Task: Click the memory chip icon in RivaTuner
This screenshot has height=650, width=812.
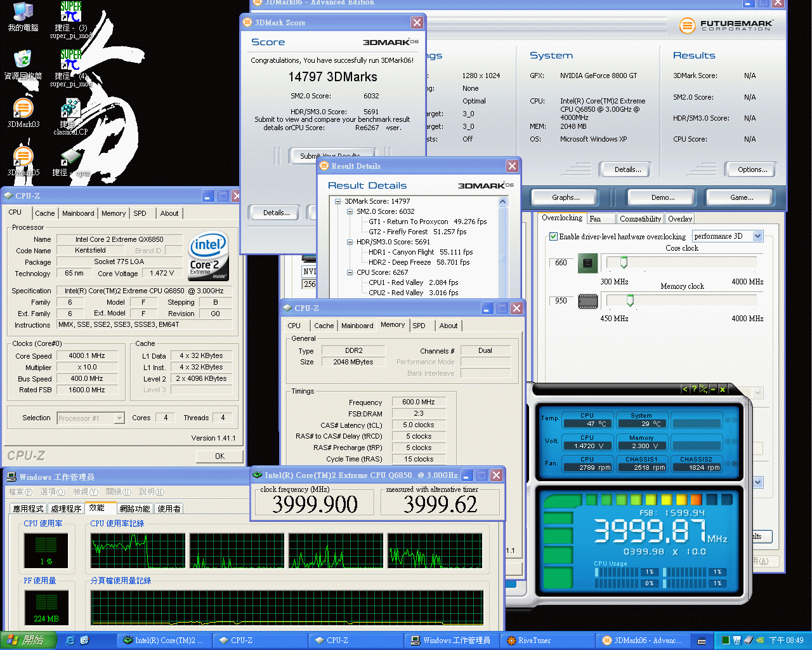Action: 588,301
